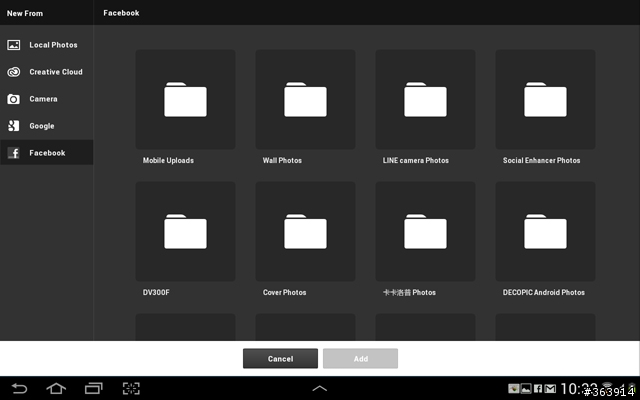640x400 pixels.
Task: Open the Social Enhancer Photos folder
Action: click(x=545, y=100)
